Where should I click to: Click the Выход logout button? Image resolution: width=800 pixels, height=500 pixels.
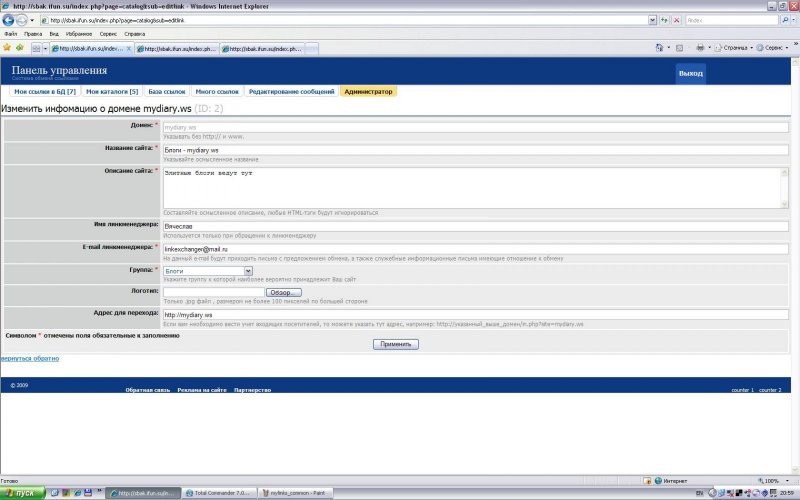pyautogui.click(x=690, y=74)
